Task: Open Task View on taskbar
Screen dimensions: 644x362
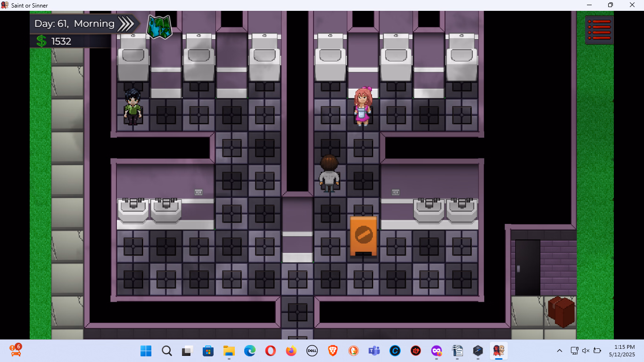Action: coord(187,351)
